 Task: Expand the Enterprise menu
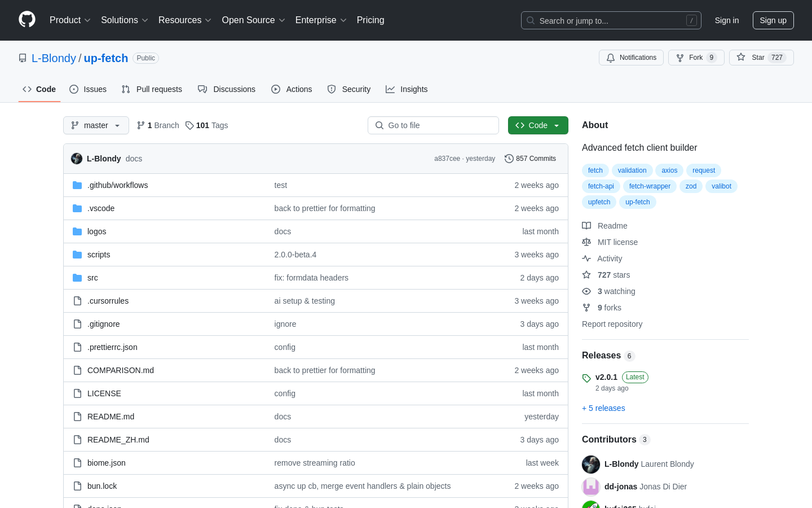(321, 20)
